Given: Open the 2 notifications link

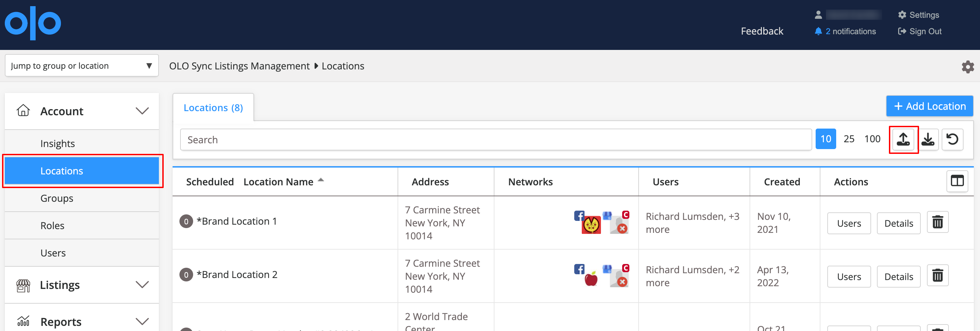Looking at the screenshot, I should [x=850, y=31].
